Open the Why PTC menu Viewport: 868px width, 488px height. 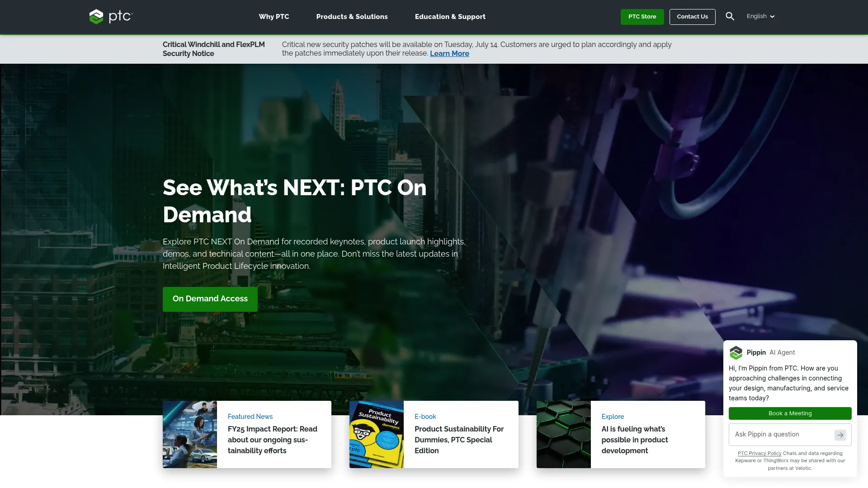point(274,17)
